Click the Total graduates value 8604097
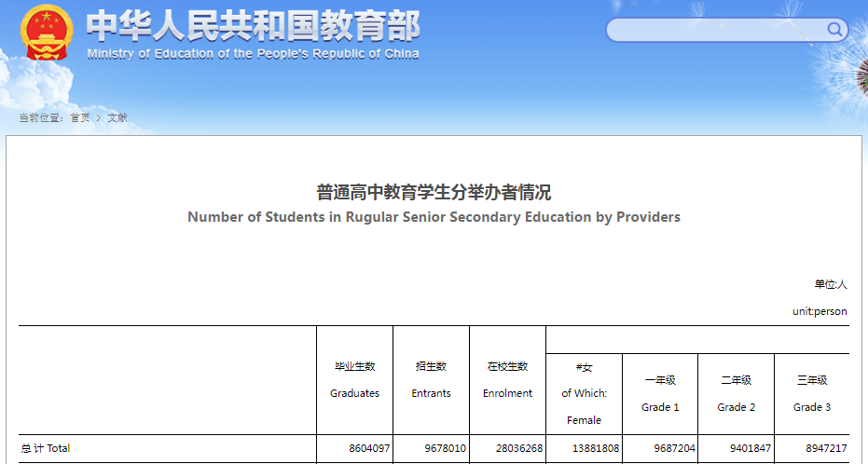868x464 pixels. pos(369,448)
